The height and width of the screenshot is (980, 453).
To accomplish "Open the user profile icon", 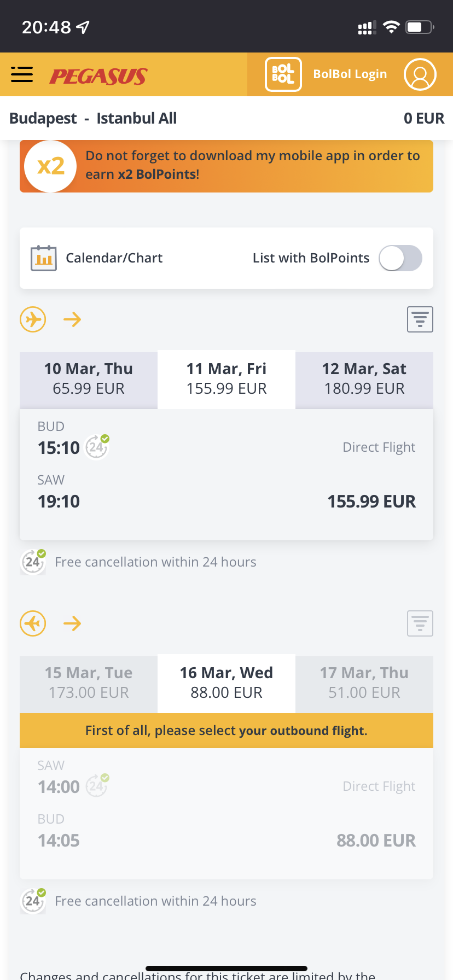I will 420,74.
